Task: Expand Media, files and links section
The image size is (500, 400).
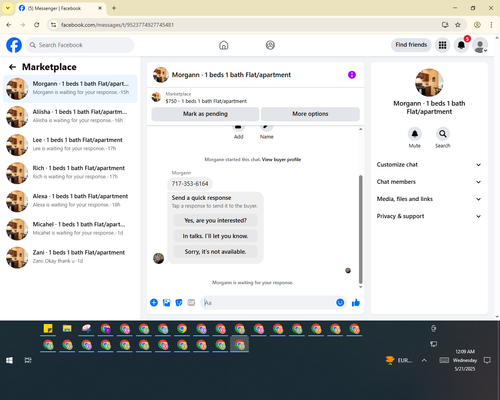Action: [x=429, y=199]
